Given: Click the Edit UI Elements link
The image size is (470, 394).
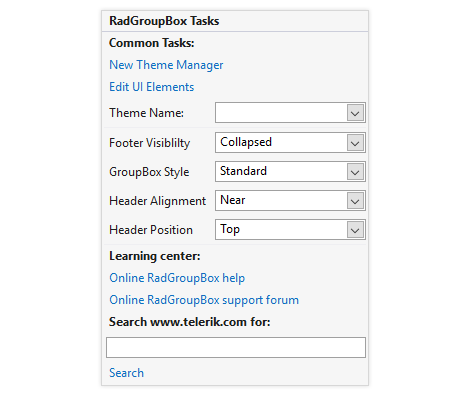Looking at the screenshot, I should click(x=152, y=87).
